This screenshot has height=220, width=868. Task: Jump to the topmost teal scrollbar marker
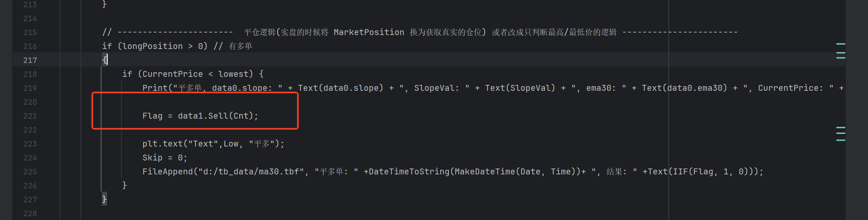(841, 43)
